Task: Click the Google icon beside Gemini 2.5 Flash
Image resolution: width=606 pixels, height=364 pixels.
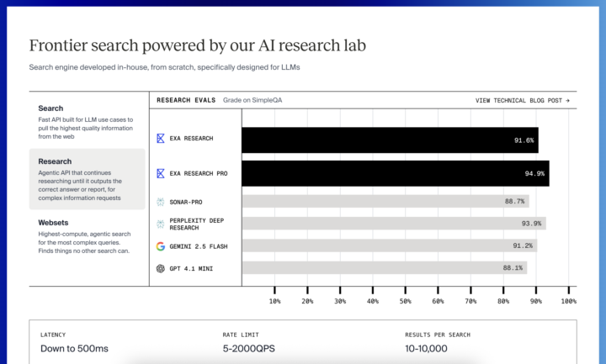Action: [x=161, y=246]
